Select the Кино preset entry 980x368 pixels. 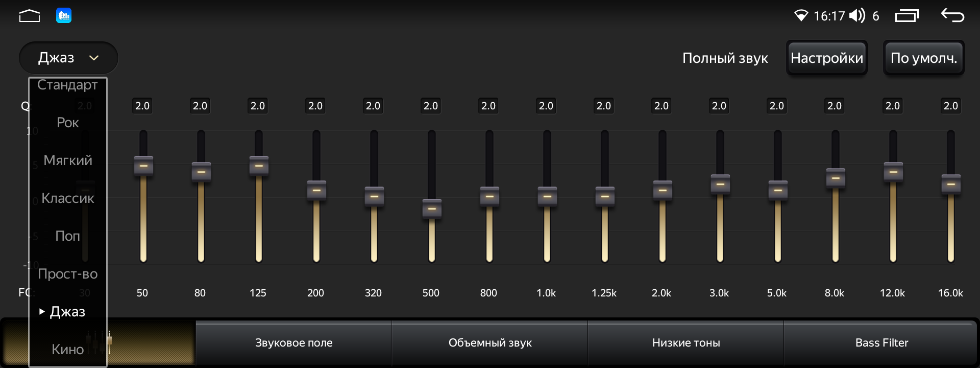point(67,350)
